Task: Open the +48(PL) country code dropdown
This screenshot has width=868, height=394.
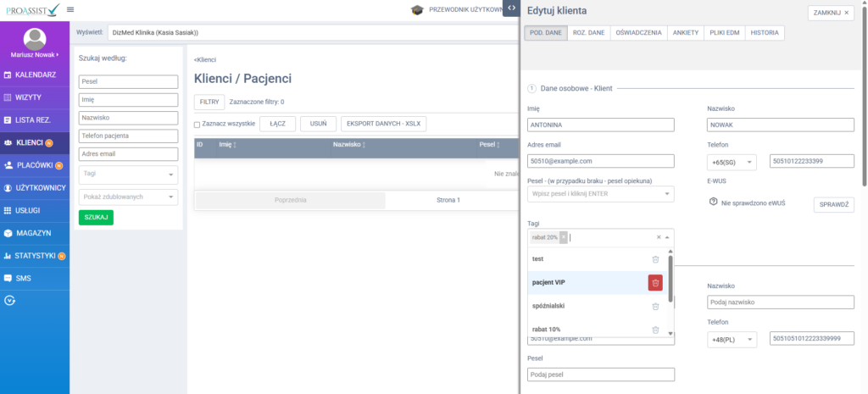Action: pos(731,339)
